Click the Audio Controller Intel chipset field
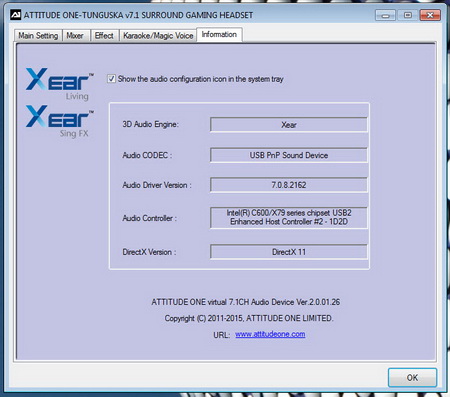The image size is (450, 397). coord(289,217)
